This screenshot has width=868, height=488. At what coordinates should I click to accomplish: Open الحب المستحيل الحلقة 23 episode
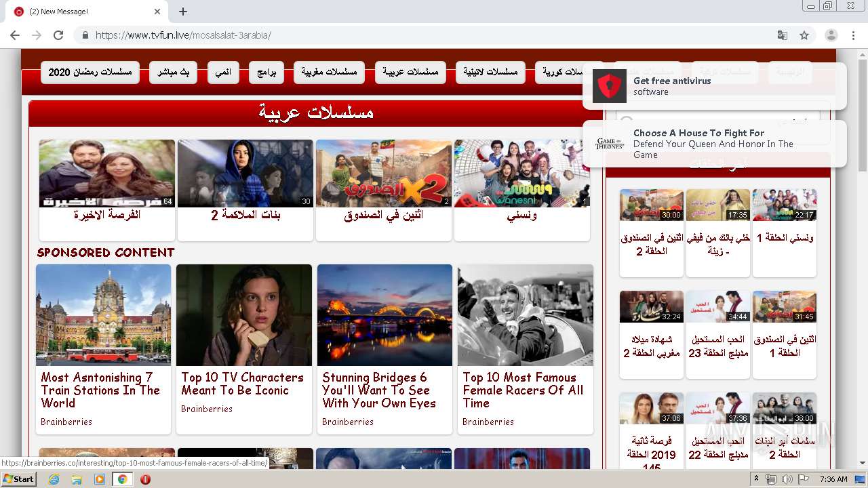coord(718,334)
